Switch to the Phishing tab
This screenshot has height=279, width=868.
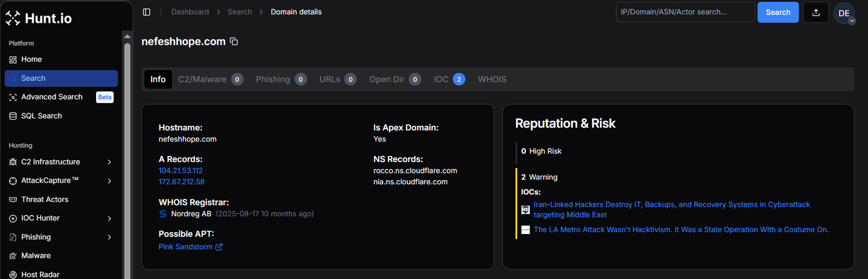281,79
